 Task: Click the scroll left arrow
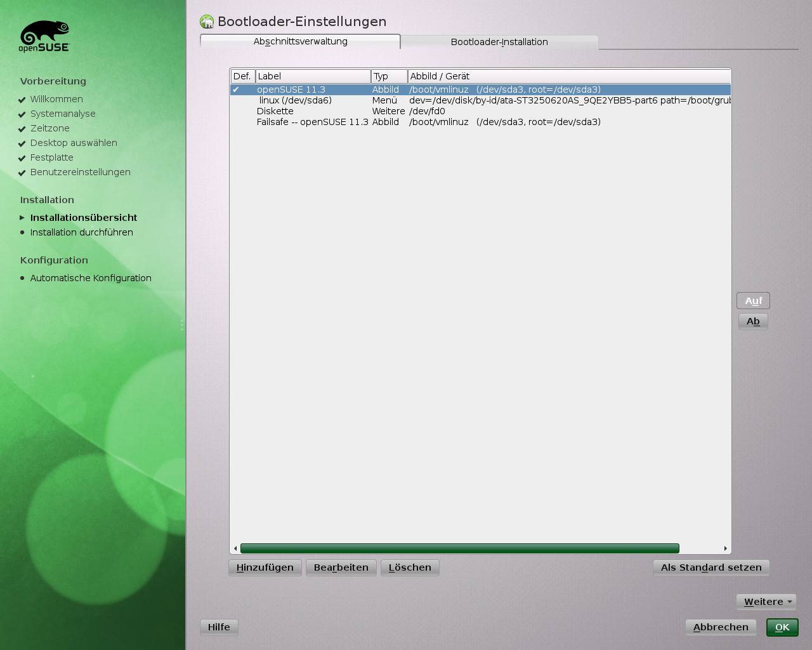(x=235, y=548)
